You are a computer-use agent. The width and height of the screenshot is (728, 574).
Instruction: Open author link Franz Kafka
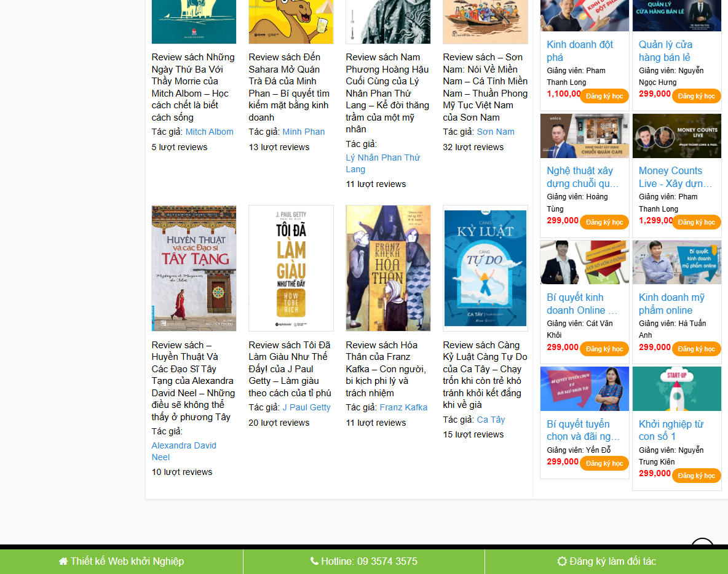click(403, 407)
